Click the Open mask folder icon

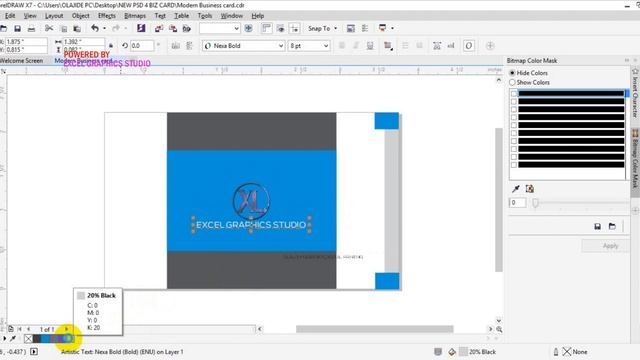[x=612, y=226]
